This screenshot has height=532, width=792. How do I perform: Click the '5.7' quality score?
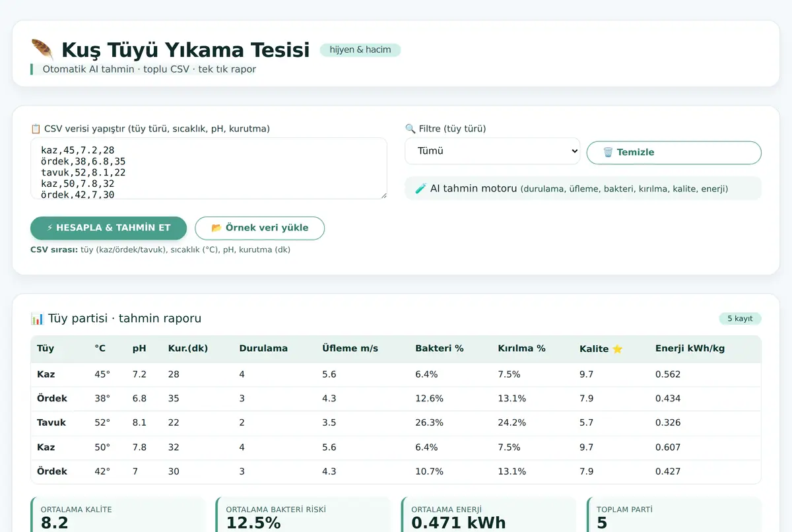pyautogui.click(x=586, y=422)
